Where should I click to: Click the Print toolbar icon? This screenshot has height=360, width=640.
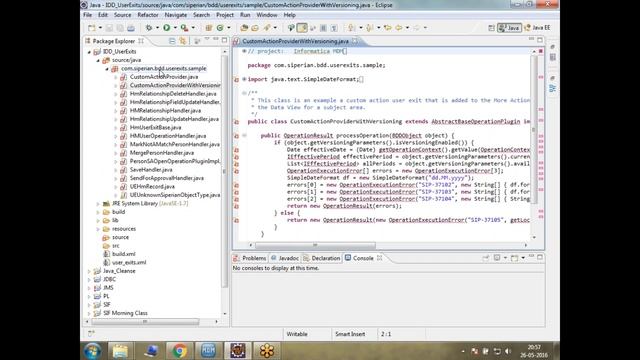click(x=131, y=28)
